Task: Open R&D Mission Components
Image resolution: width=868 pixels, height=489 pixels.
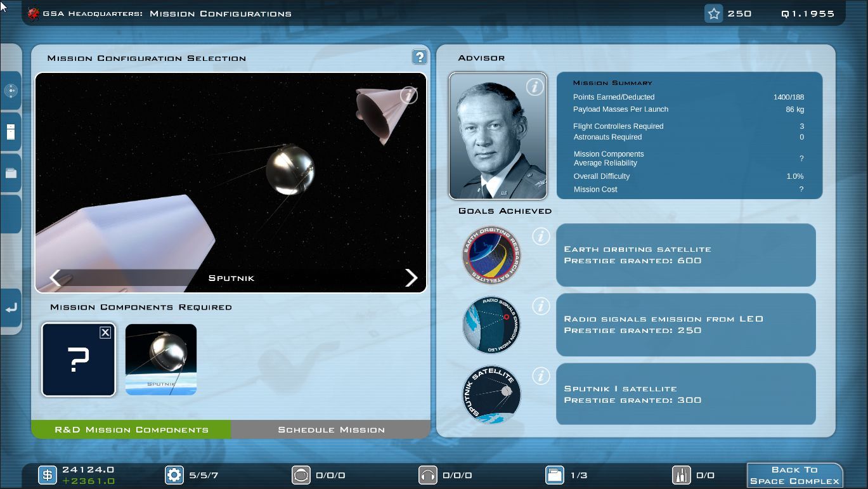Action: 131,429
